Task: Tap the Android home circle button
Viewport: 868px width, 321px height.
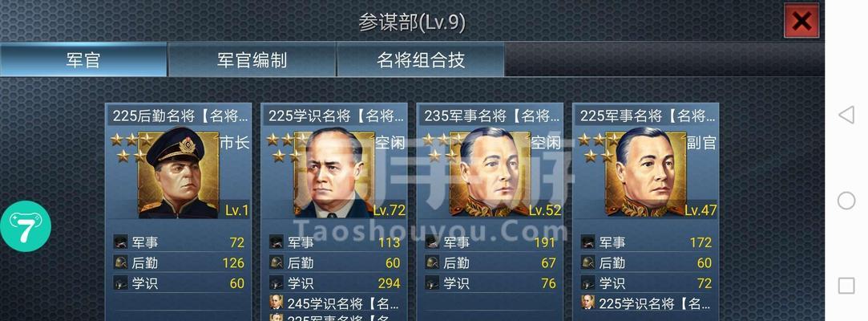Action: pos(846,200)
